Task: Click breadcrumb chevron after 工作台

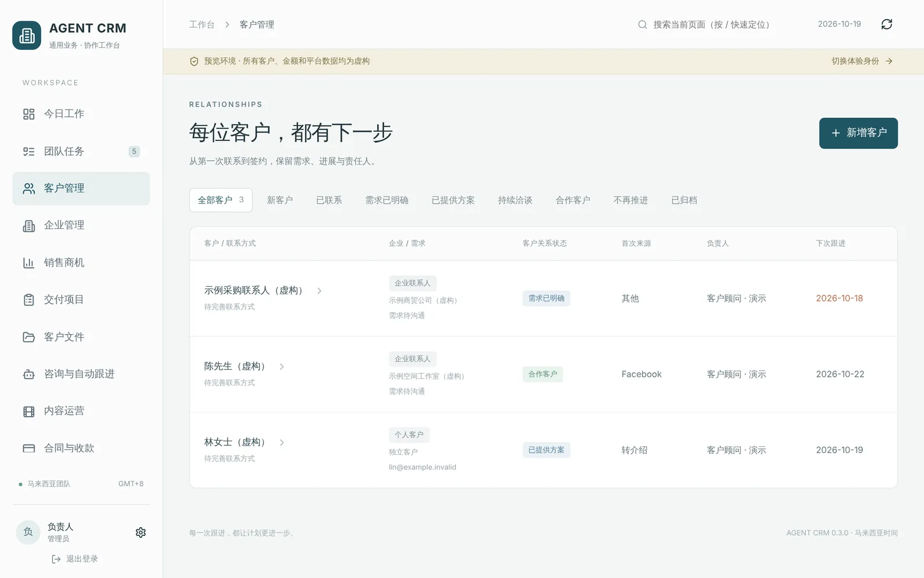Action: (x=227, y=24)
